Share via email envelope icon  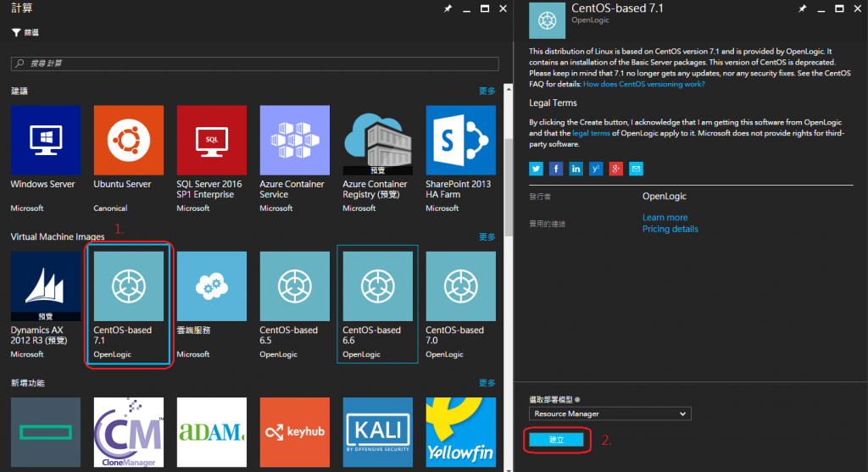click(636, 169)
